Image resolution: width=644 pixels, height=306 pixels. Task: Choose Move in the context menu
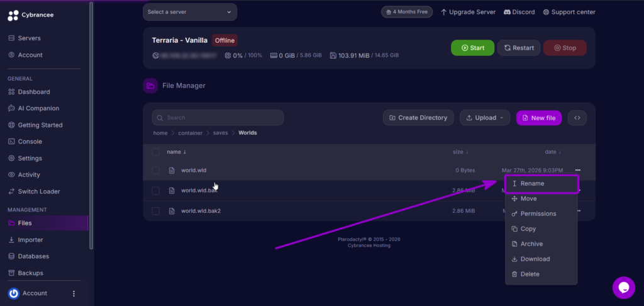click(x=541, y=199)
